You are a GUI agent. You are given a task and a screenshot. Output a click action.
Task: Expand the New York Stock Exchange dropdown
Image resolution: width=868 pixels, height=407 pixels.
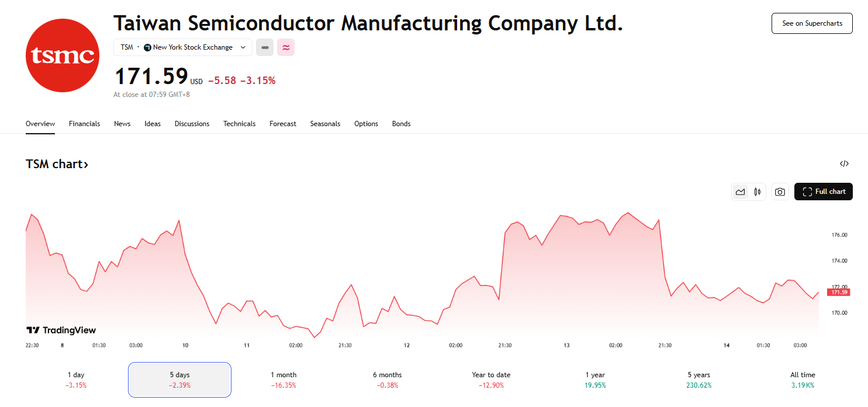[242, 47]
